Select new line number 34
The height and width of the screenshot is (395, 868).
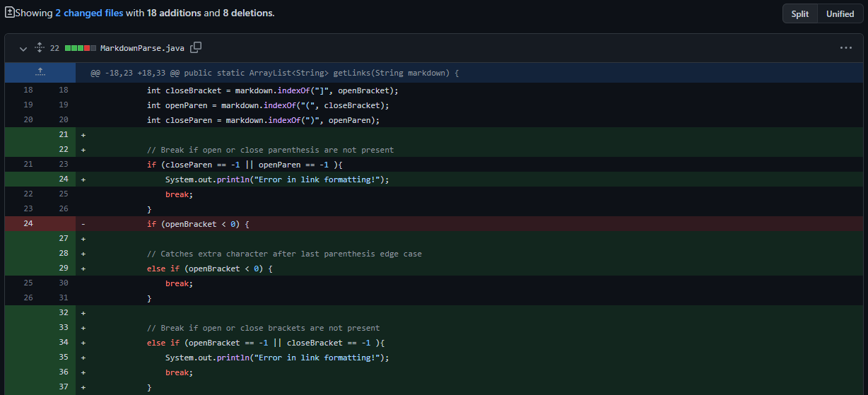(63, 343)
